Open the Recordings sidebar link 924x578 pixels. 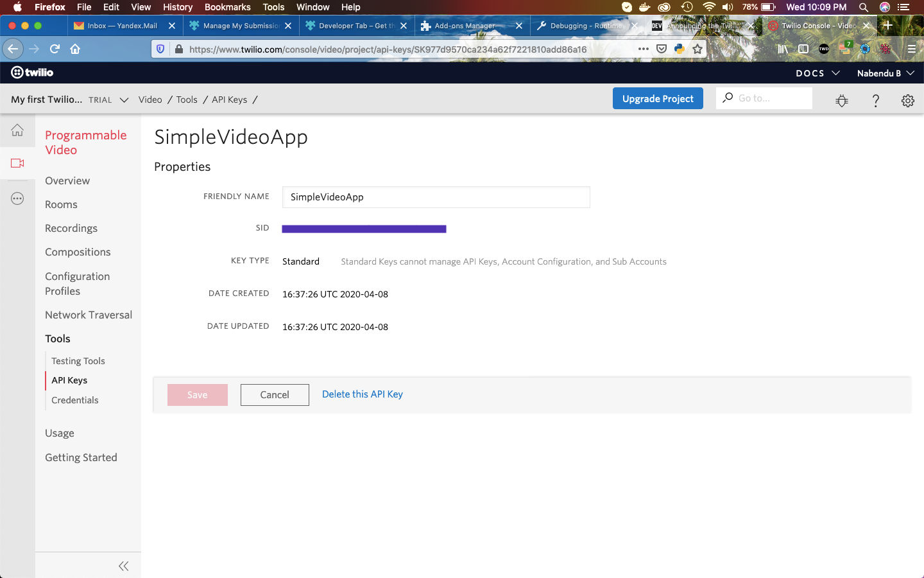71,228
